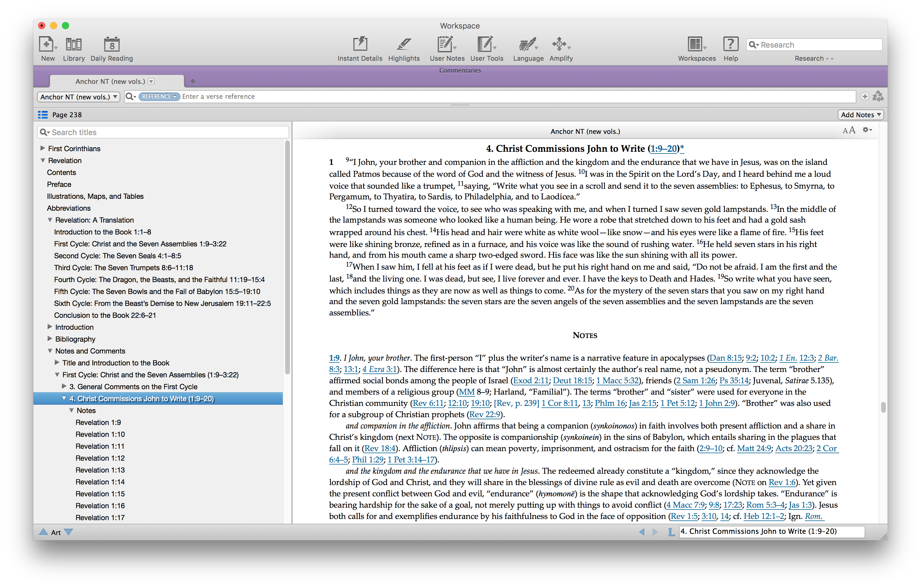Select Revelation 1:12 in the contents tree
This screenshot has height=588, width=921.
100,458
